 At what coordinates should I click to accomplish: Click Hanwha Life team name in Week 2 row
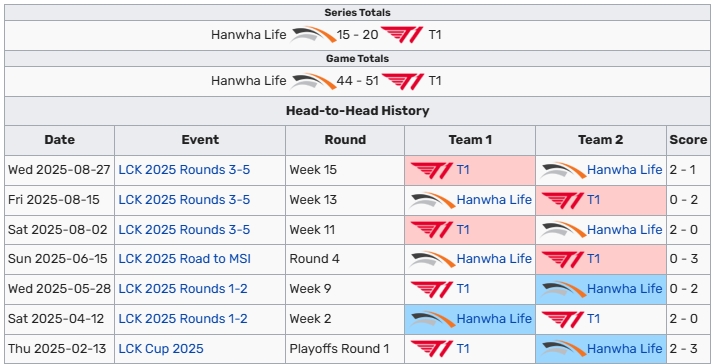tap(494, 319)
